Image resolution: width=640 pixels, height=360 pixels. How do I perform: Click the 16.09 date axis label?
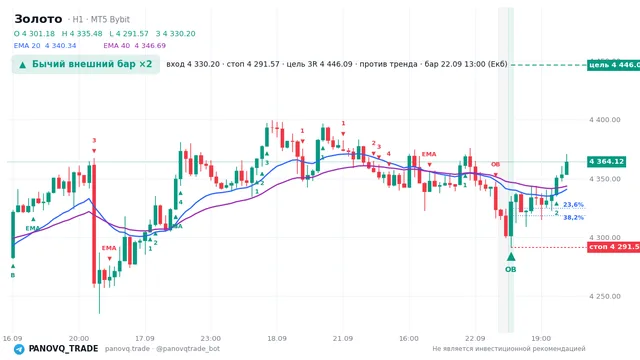click(x=12, y=338)
